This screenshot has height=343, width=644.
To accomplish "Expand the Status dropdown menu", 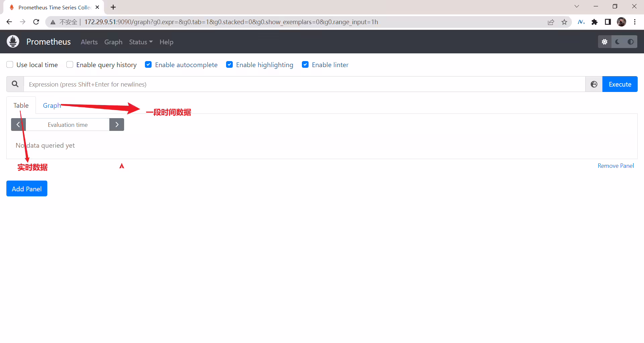I will click(141, 42).
